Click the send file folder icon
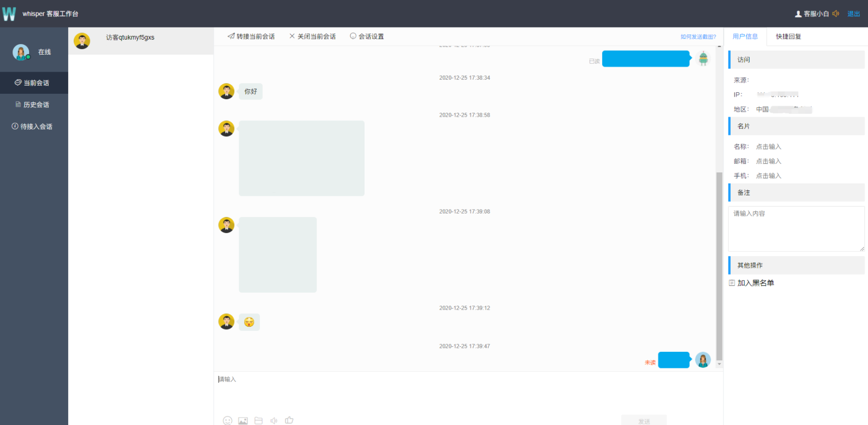This screenshot has height=425, width=868. (x=258, y=420)
